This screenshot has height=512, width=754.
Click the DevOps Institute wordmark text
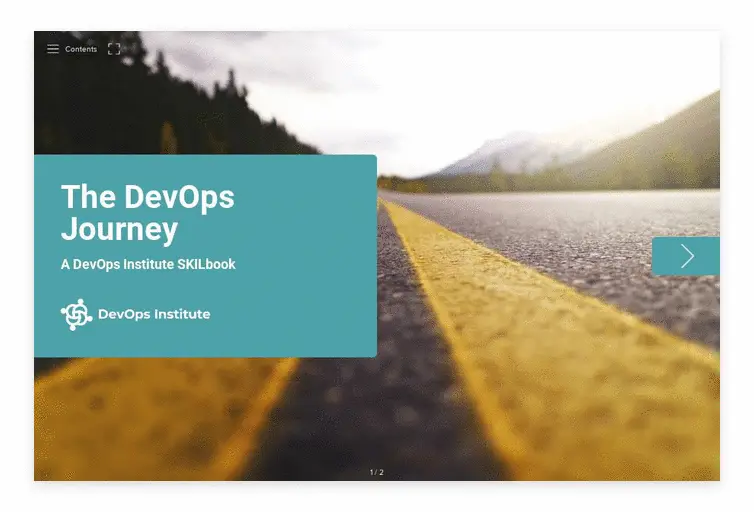point(154,314)
